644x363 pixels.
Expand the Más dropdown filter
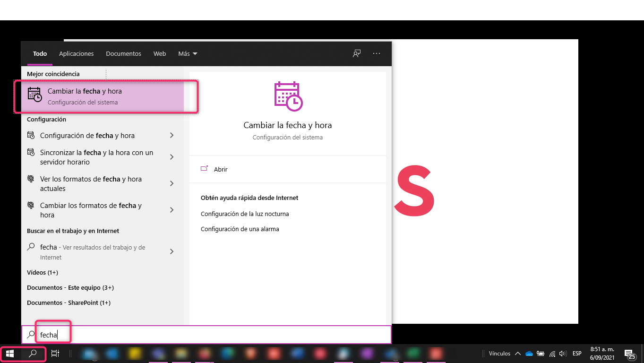coord(188,53)
